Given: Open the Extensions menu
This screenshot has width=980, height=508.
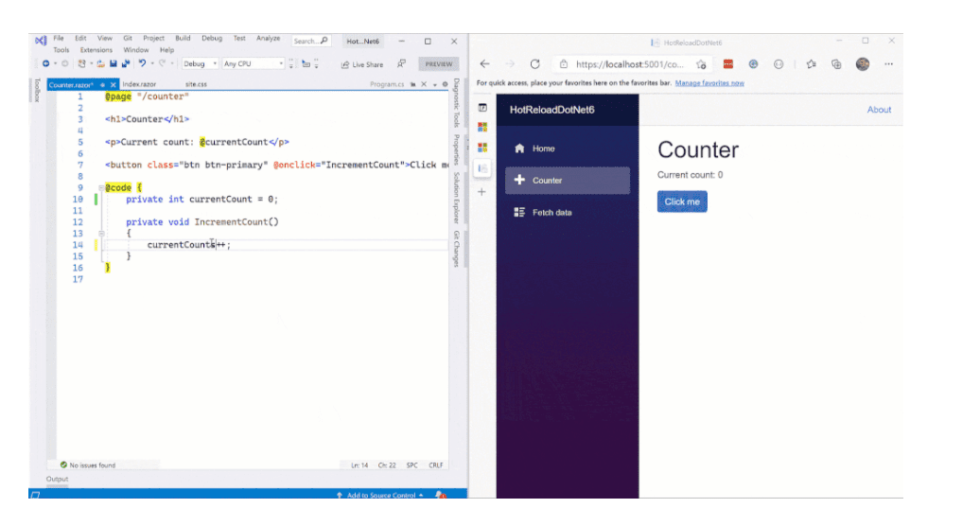Looking at the screenshot, I should pyautogui.click(x=96, y=50).
